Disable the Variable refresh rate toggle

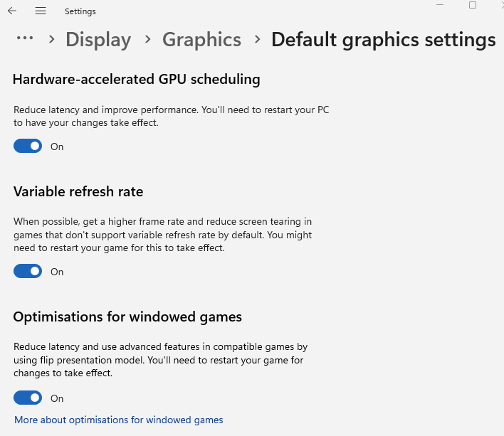[28, 271]
